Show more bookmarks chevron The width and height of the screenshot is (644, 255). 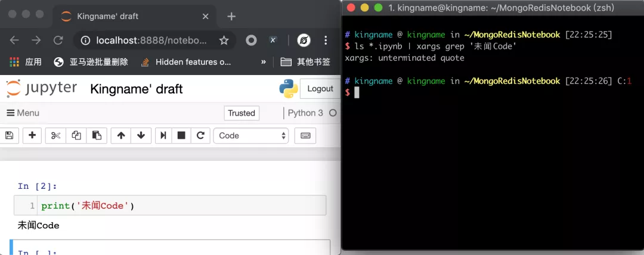pyautogui.click(x=264, y=62)
